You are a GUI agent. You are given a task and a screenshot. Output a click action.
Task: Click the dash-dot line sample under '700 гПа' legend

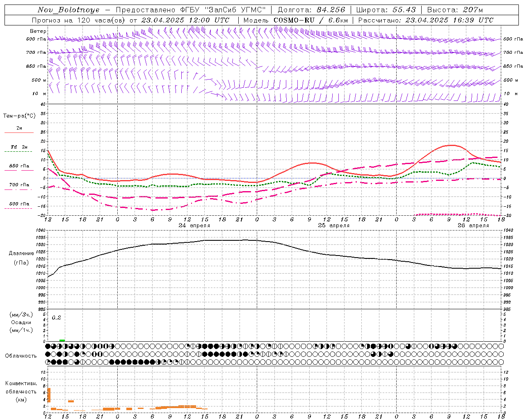(x=18, y=189)
